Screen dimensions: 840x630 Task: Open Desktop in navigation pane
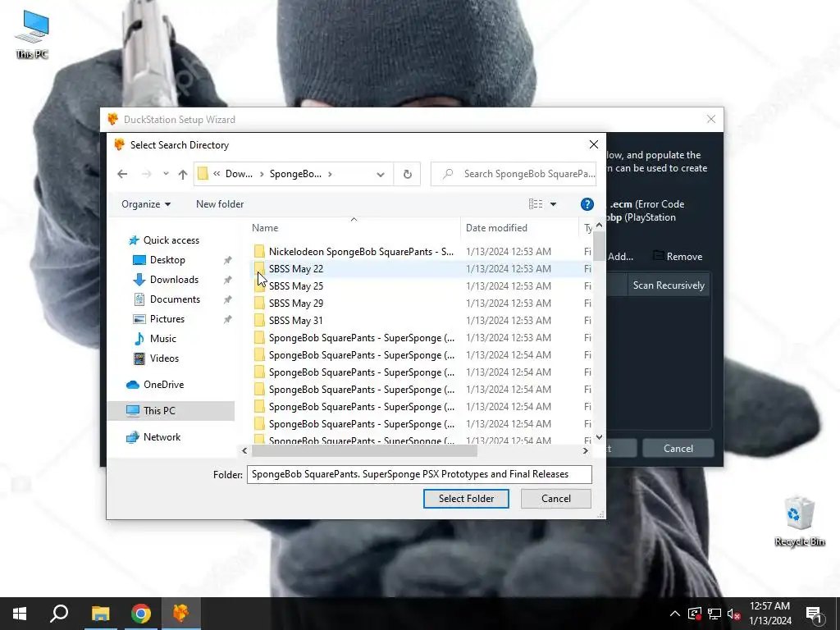[x=167, y=260]
